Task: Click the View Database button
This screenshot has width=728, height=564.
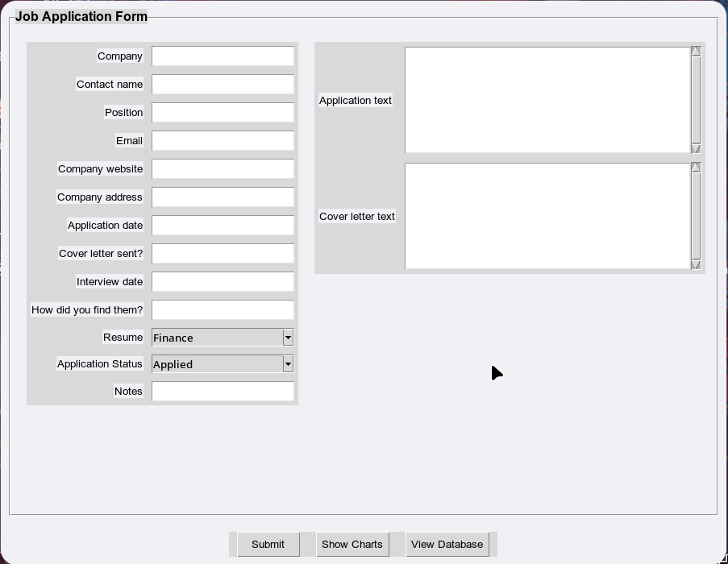Action: coord(447,545)
